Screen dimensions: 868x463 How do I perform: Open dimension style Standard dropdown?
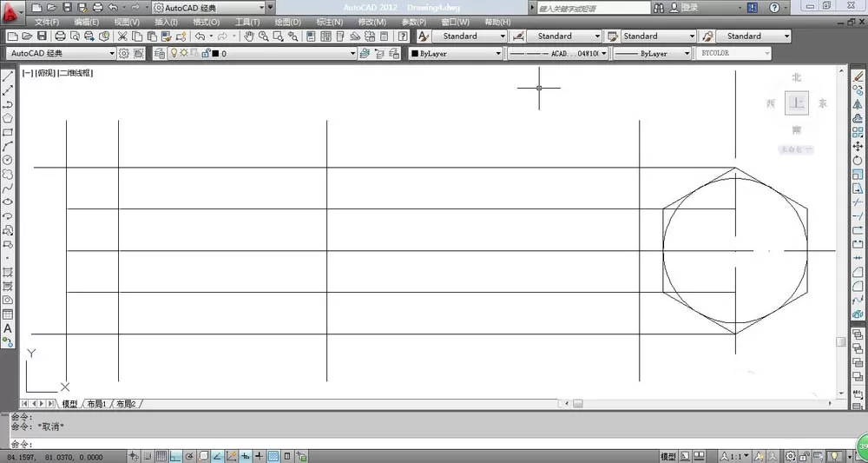click(x=563, y=36)
